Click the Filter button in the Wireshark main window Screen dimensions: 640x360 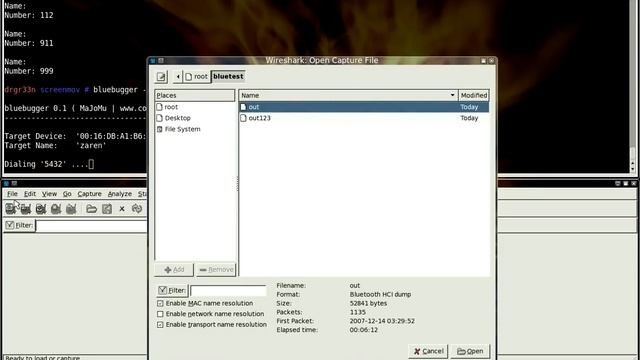(x=19, y=225)
